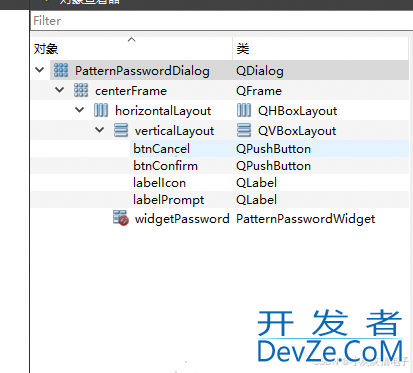Click the QHBoxLayout class text
The height and width of the screenshot is (373, 413).
pos(298,111)
